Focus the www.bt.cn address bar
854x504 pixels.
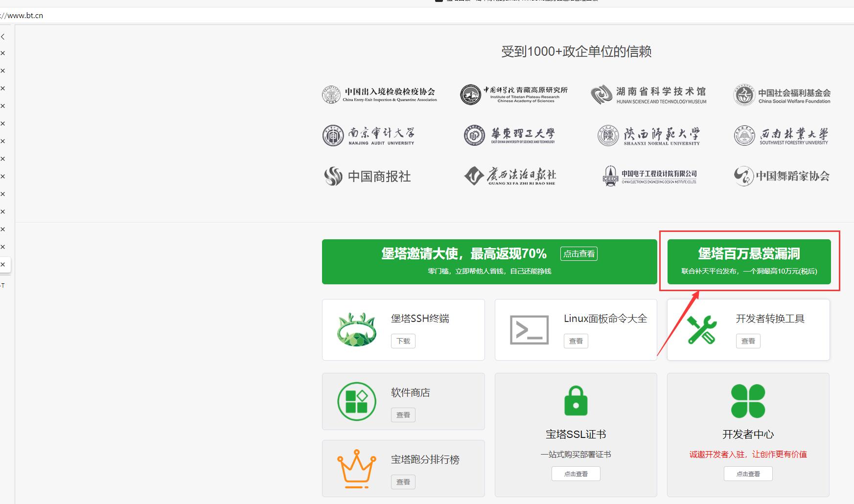click(426, 15)
